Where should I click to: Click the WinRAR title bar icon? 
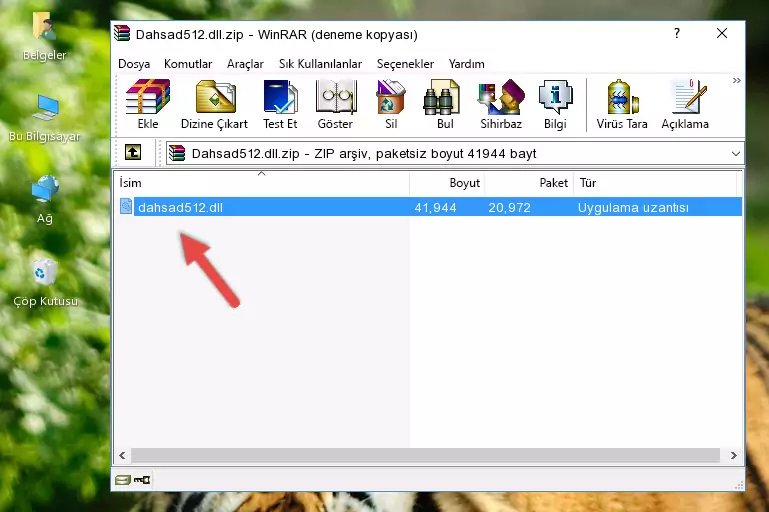122,33
